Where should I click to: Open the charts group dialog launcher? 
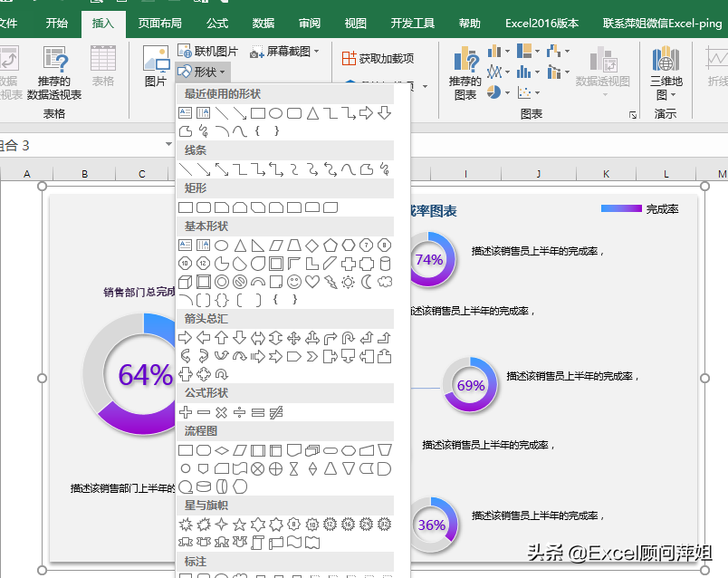tap(632, 114)
